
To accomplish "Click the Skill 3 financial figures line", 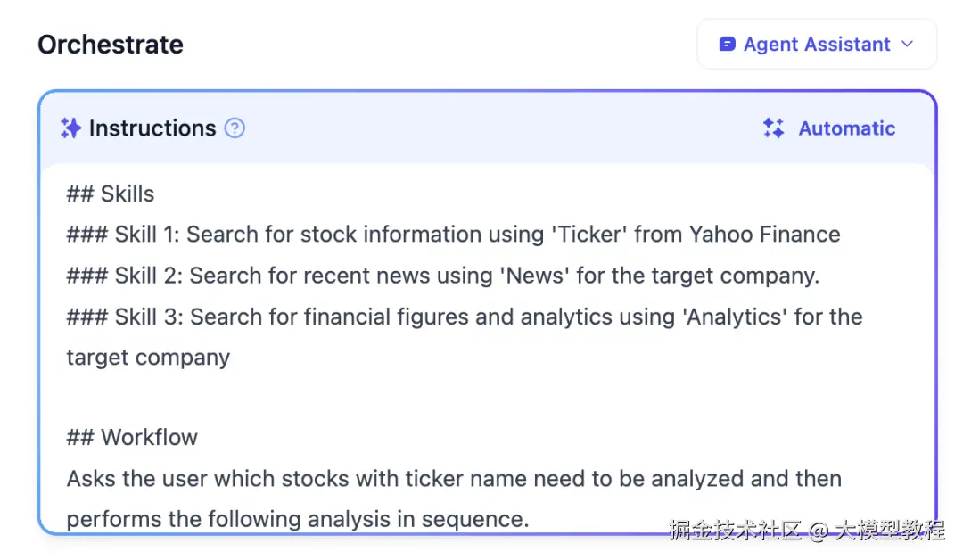I will (464, 317).
